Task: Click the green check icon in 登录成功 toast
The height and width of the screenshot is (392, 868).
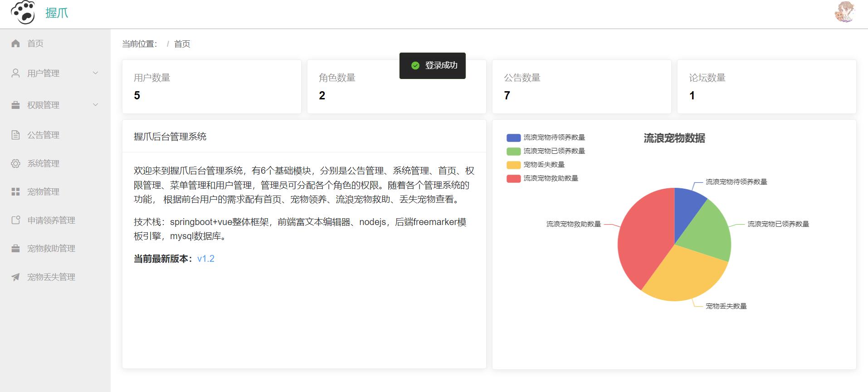Action: tap(415, 65)
